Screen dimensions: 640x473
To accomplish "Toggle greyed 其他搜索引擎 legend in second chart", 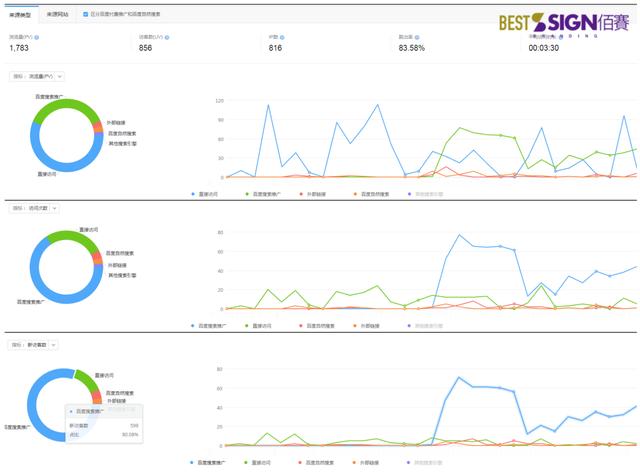I will [426, 326].
